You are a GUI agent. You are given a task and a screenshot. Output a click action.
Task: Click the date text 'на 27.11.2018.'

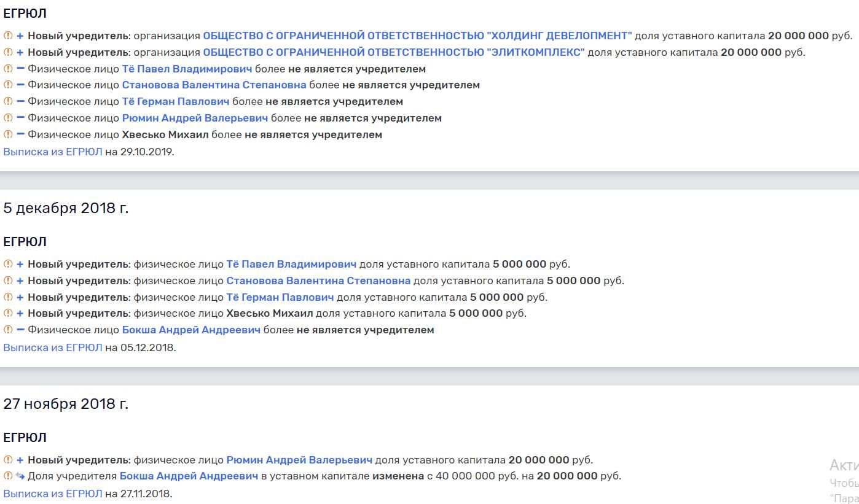139,494
